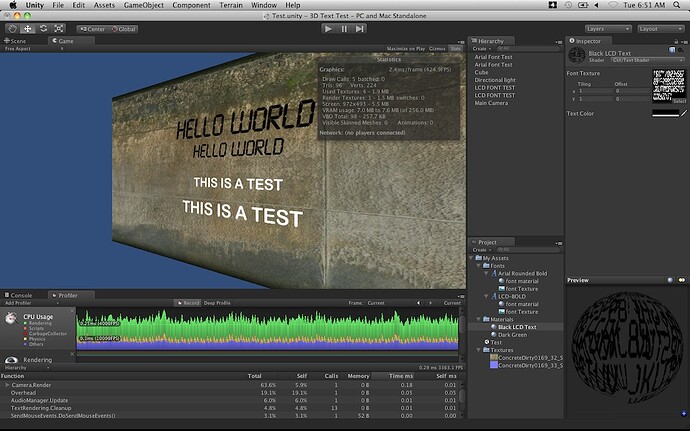Click the Current frame button
This screenshot has width=690, height=431.
(x=452, y=303)
